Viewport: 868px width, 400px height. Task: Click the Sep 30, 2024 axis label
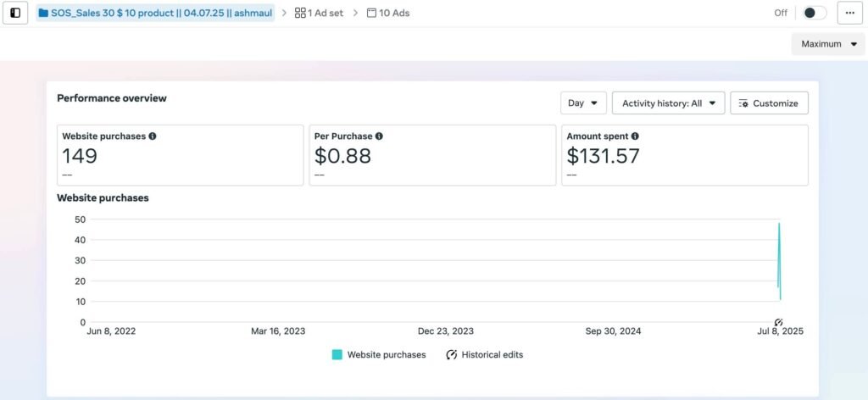point(614,331)
